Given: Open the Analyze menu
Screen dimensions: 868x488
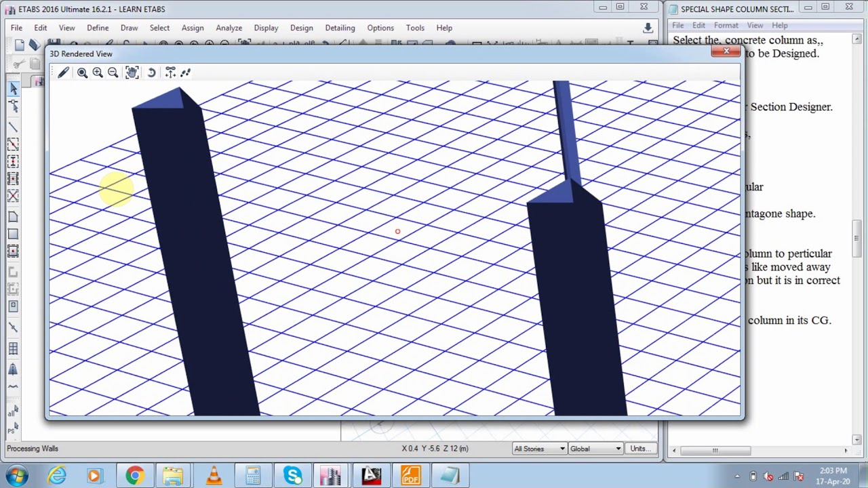Looking at the screenshot, I should [x=229, y=28].
